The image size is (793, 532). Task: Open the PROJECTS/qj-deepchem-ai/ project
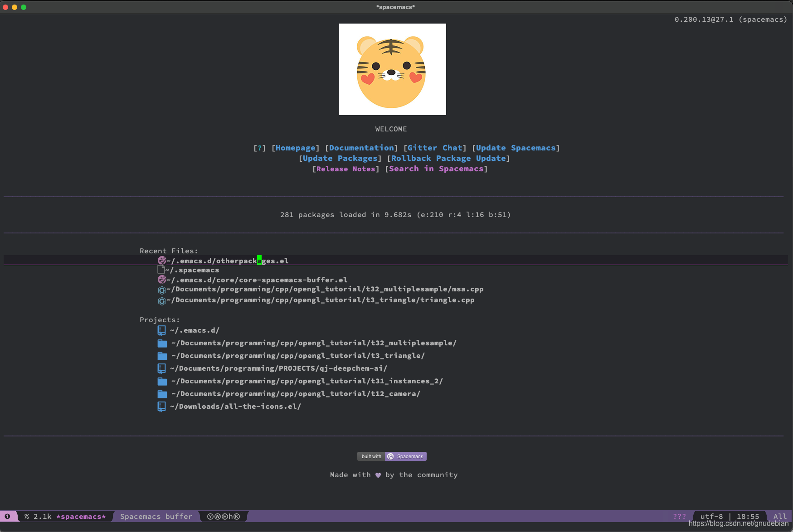pos(279,368)
